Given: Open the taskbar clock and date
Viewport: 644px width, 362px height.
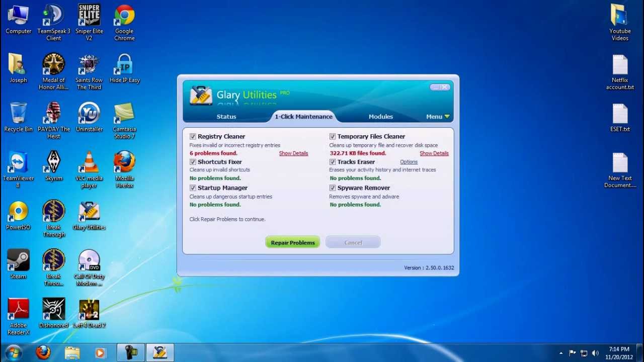Looking at the screenshot, I should 619,353.
